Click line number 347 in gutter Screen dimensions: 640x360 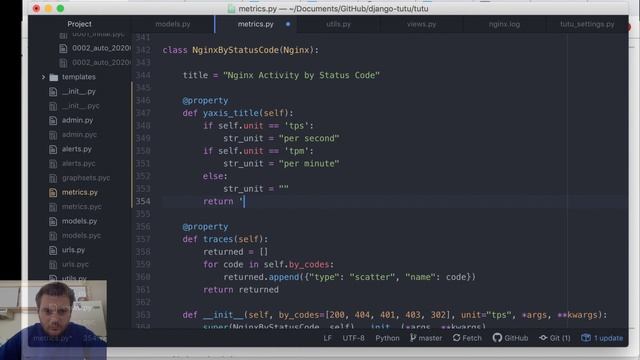click(143, 113)
